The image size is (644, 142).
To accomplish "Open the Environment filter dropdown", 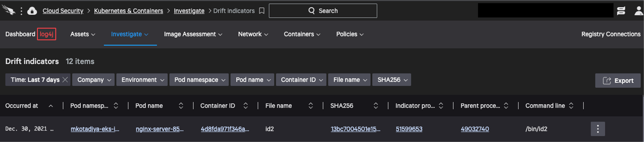I will click(142, 80).
